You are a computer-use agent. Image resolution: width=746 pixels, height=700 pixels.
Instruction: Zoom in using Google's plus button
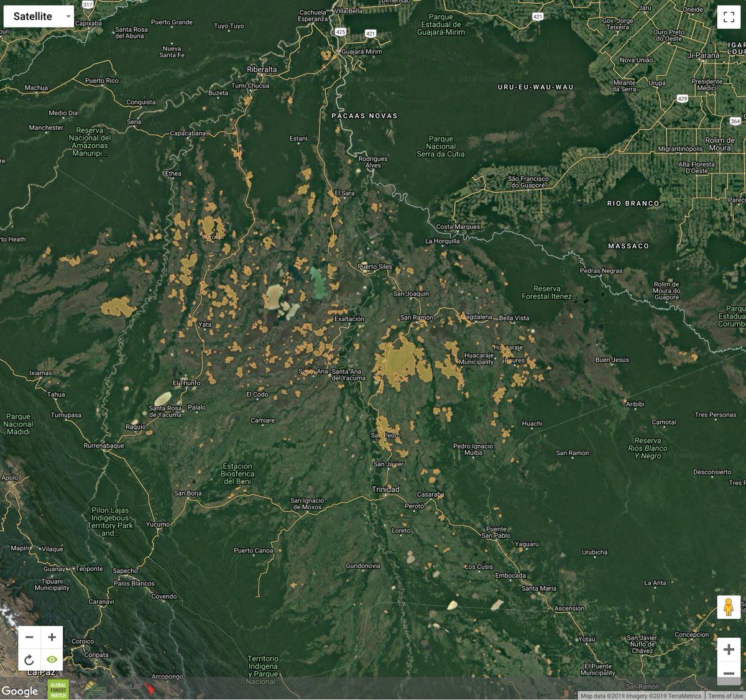click(x=728, y=650)
